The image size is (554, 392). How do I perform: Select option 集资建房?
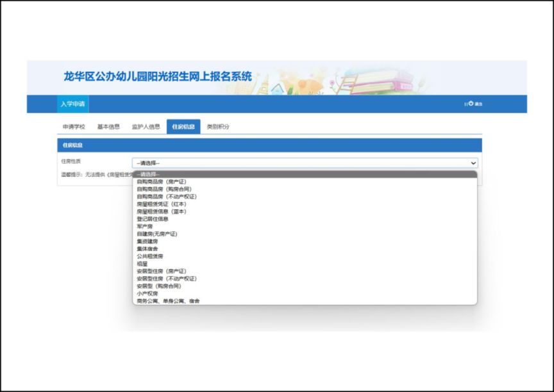[305, 241]
